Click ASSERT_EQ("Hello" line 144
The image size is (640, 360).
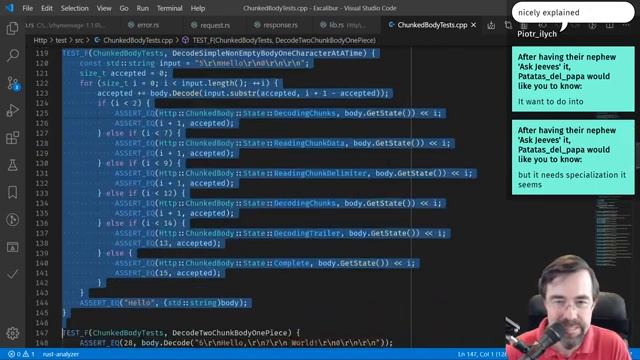coord(164,303)
